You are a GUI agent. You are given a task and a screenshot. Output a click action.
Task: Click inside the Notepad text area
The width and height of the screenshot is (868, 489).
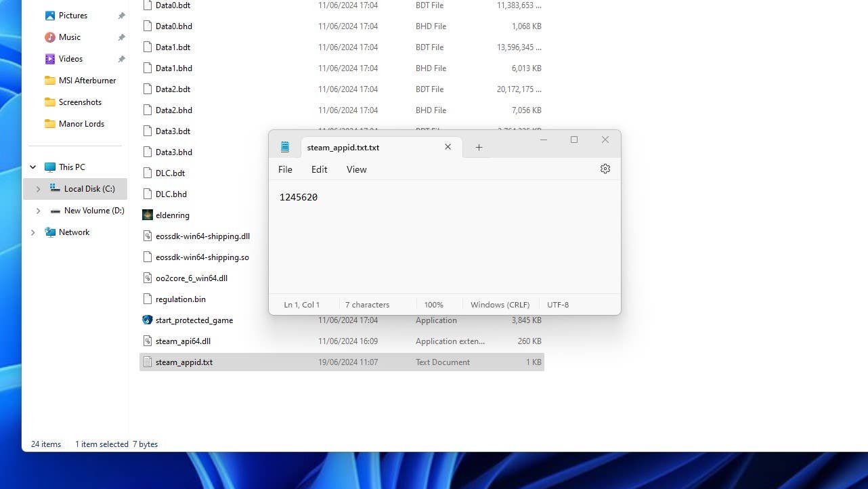tap(444, 244)
